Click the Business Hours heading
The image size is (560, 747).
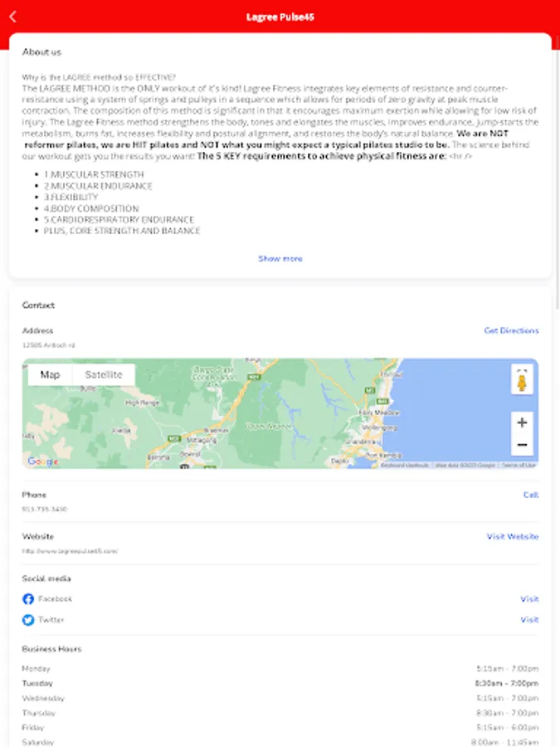tap(52, 649)
